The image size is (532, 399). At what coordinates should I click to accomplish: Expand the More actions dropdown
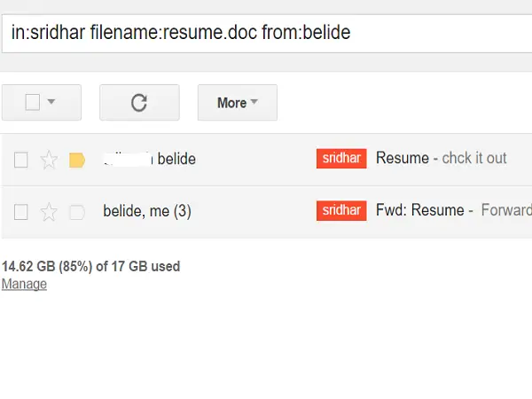[x=238, y=103]
